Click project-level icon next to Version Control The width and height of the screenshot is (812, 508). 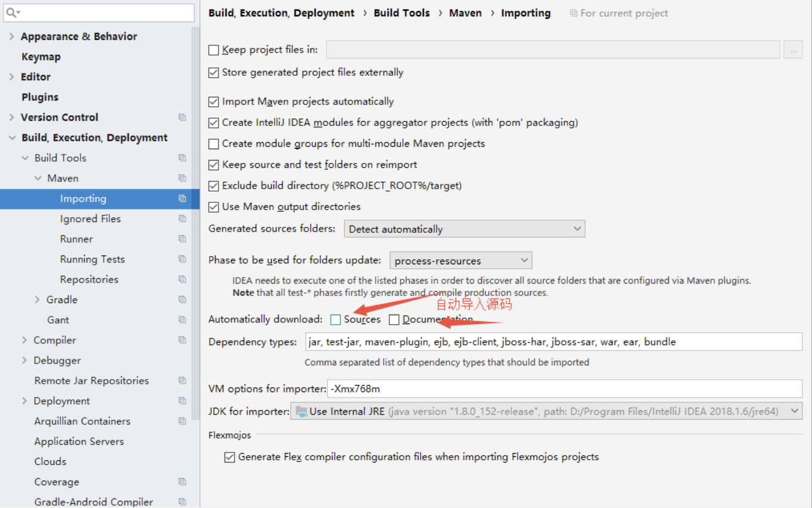click(x=182, y=118)
